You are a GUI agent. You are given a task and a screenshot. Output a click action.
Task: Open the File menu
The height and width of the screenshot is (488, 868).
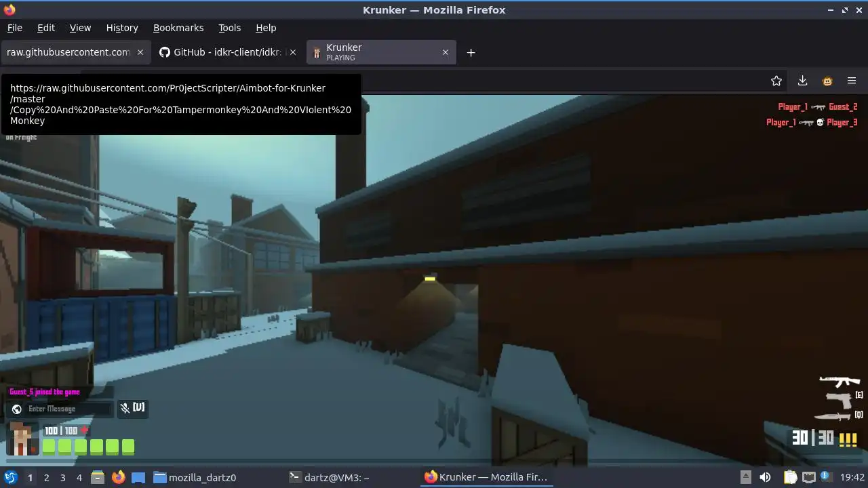(14, 28)
